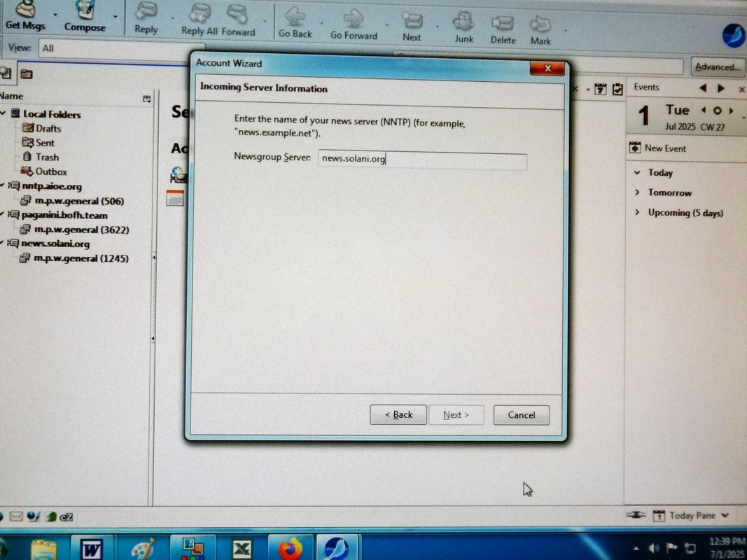The image size is (747, 560).
Task: Expand the Tomorrow section
Action: (x=637, y=192)
